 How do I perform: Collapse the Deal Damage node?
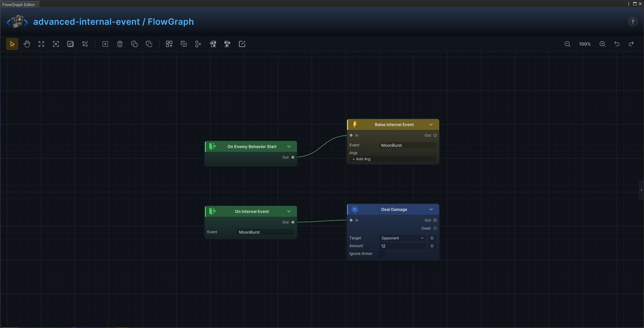click(x=431, y=209)
